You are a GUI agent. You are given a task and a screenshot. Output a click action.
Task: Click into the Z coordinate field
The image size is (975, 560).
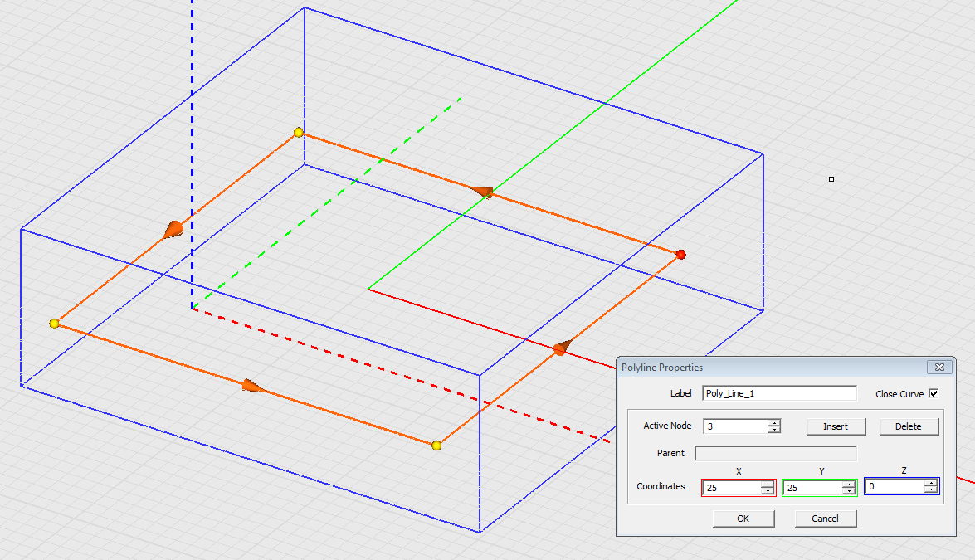point(894,487)
